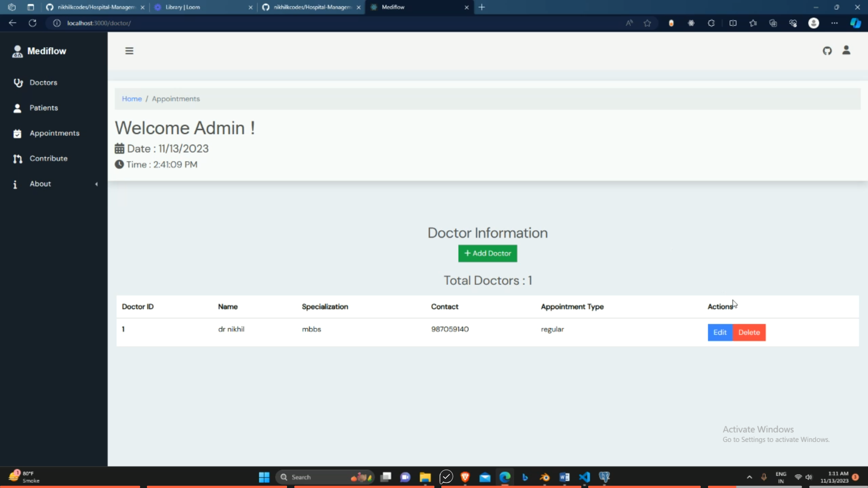
Task: Go to Appointments in the sidebar
Action: (x=54, y=133)
